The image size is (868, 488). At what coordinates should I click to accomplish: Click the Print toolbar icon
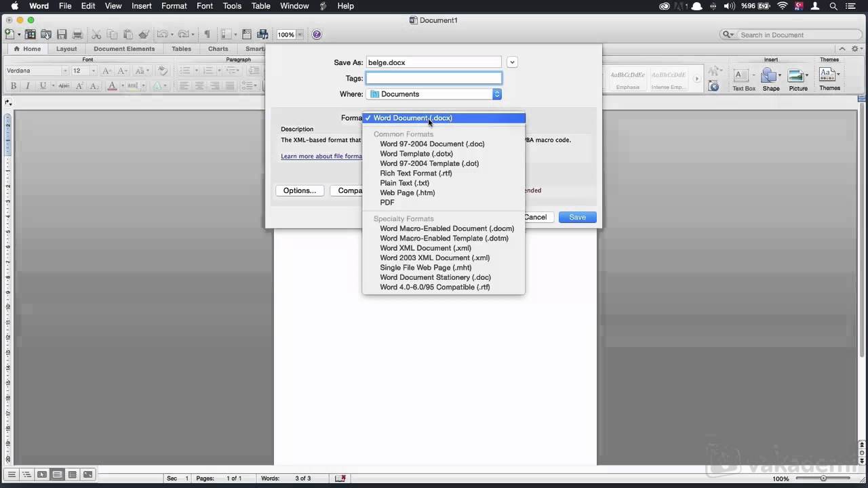(77, 34)
